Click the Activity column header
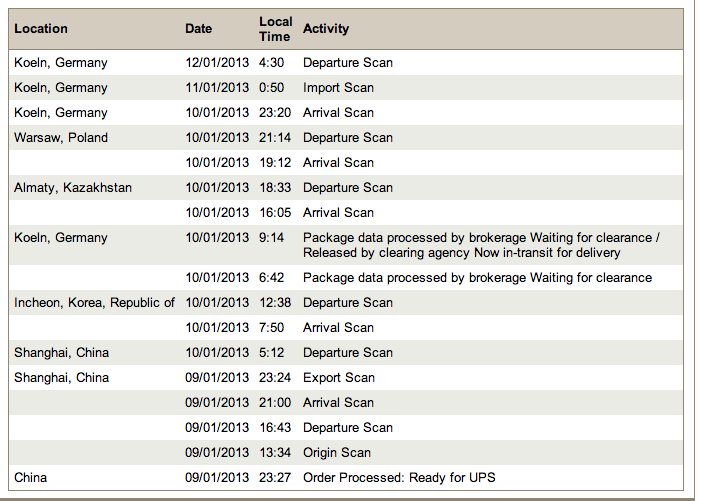 (x=326, y=29)
